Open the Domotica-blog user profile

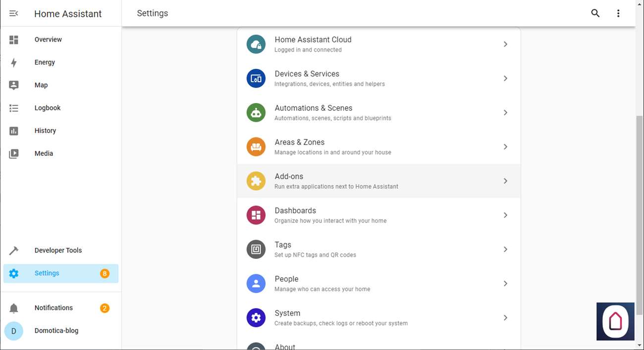coord(56,331)
